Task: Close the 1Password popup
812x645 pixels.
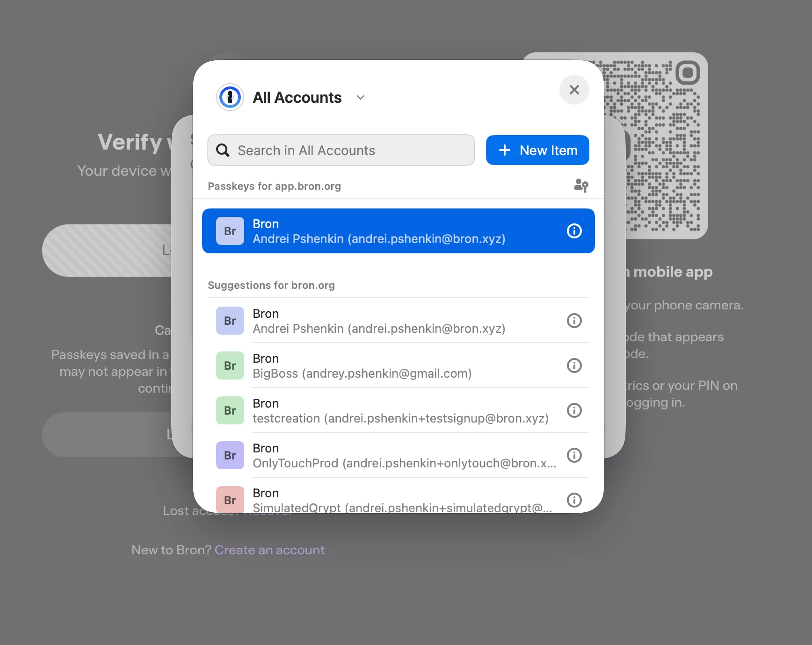Action: point(574,90)
